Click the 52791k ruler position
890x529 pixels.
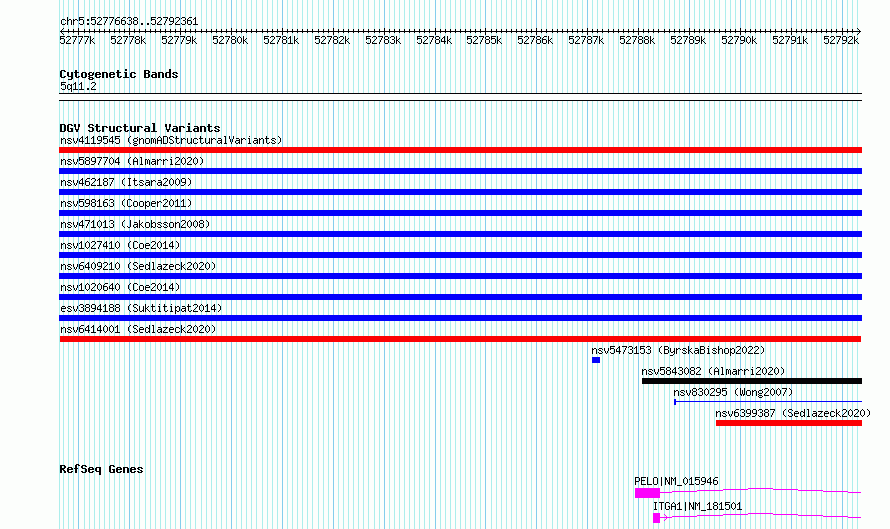tap(790, 40)
